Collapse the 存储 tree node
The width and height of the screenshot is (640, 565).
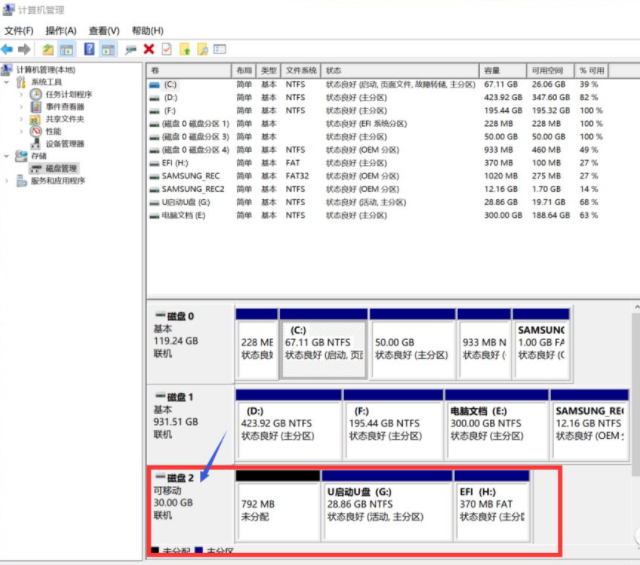pyautogui.click(x=8, y=156)
